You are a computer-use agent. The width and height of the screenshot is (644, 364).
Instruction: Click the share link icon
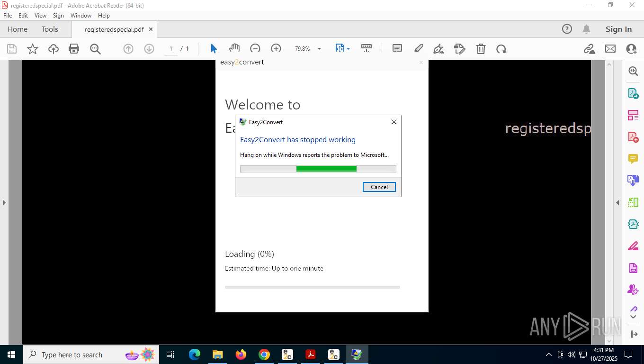tap(589, 49)
